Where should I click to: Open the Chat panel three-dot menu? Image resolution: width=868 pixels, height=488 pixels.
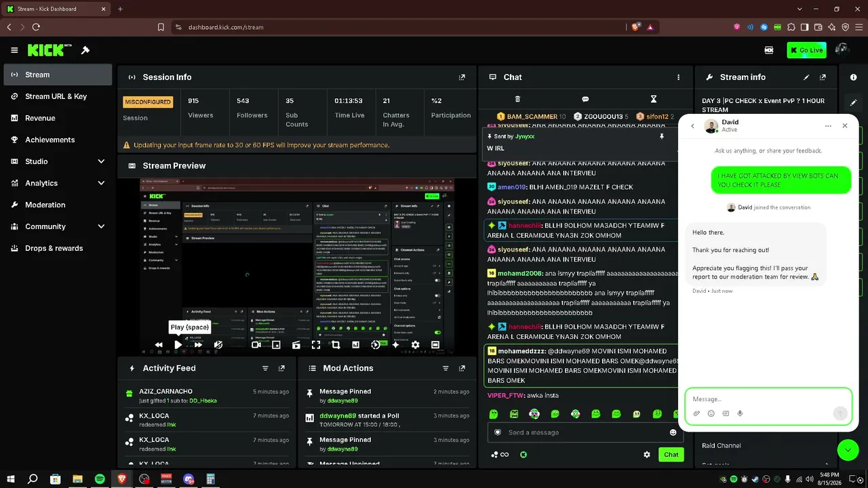(x=678, y=77)
